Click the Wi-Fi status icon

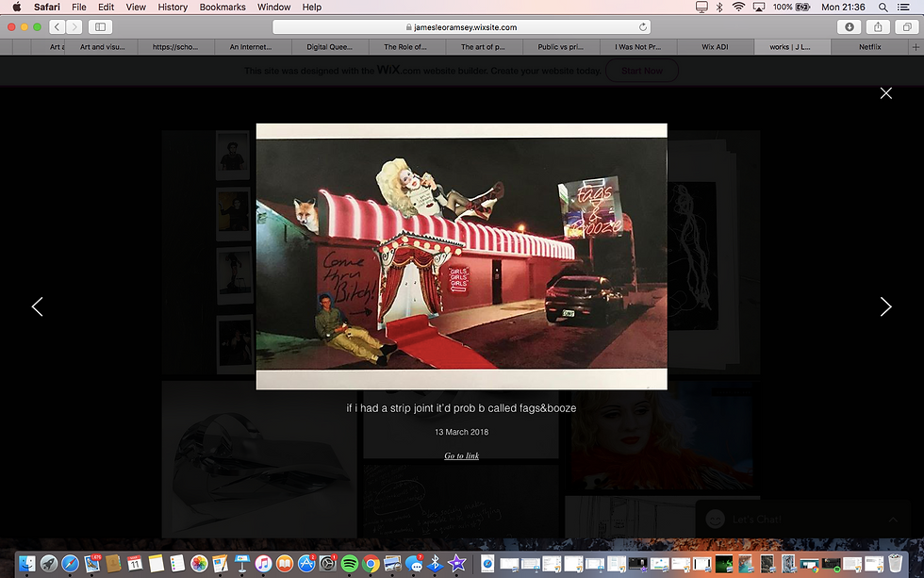738,7
